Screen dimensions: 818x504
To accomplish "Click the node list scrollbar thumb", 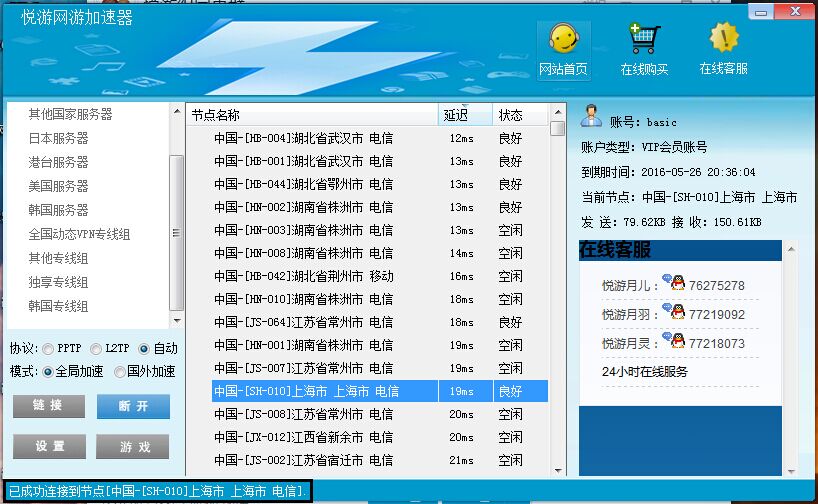I will [x=558, y=128].
